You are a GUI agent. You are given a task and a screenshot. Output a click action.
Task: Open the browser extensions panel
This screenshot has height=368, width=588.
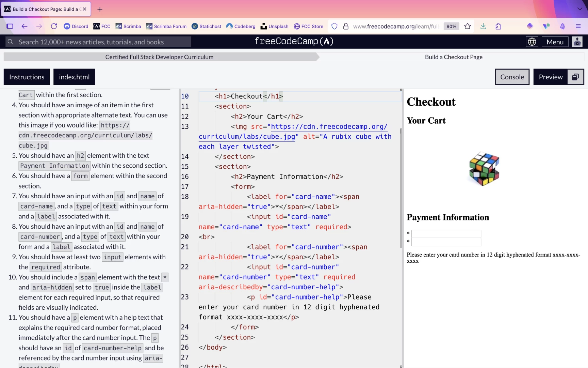pyautogui.click(x=498, y=26)
